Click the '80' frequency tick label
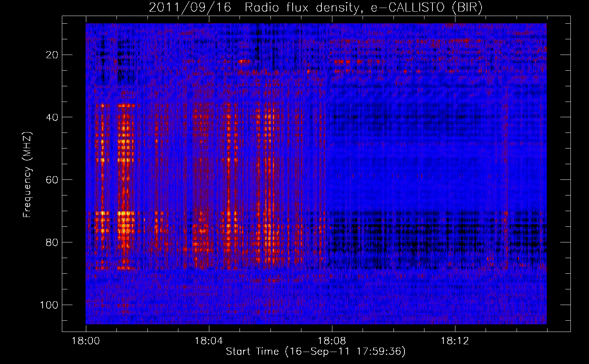 click(x=52, y=242)
